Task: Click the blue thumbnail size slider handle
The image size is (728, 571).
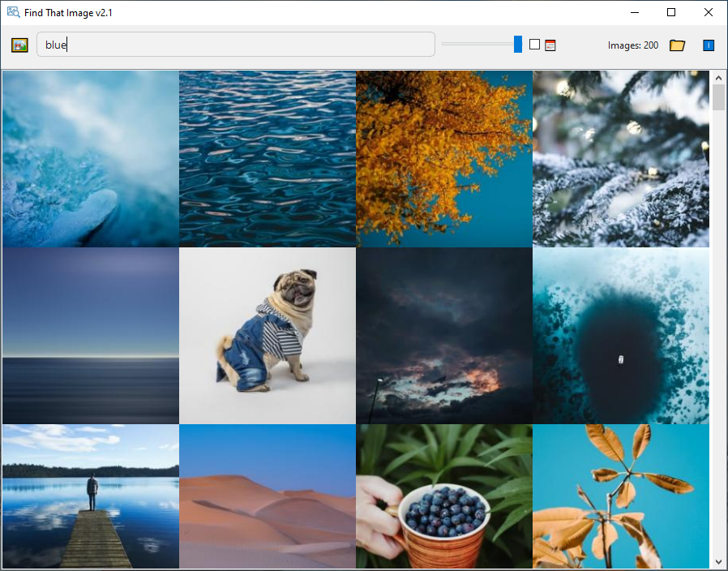Action: click(518, 44)
